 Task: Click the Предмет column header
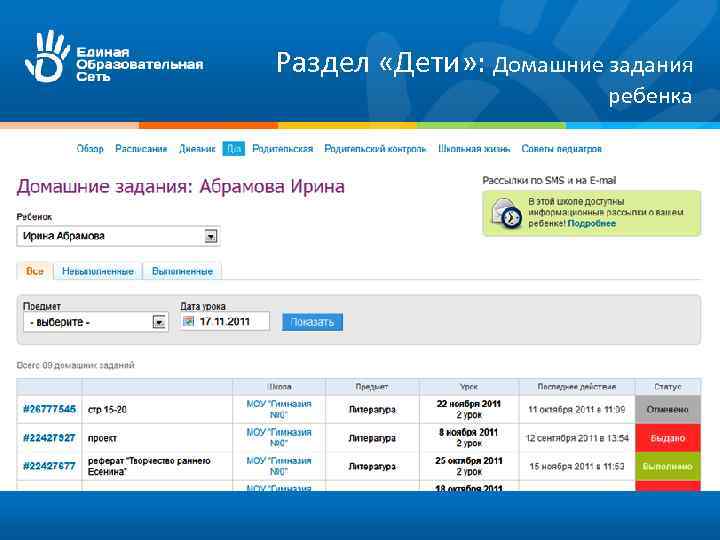pos(372,387)
